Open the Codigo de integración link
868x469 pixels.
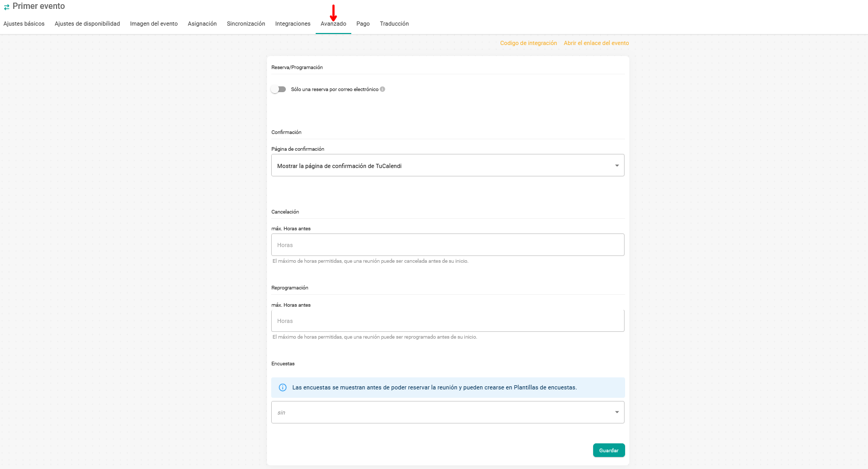click(x=528, y=43)
